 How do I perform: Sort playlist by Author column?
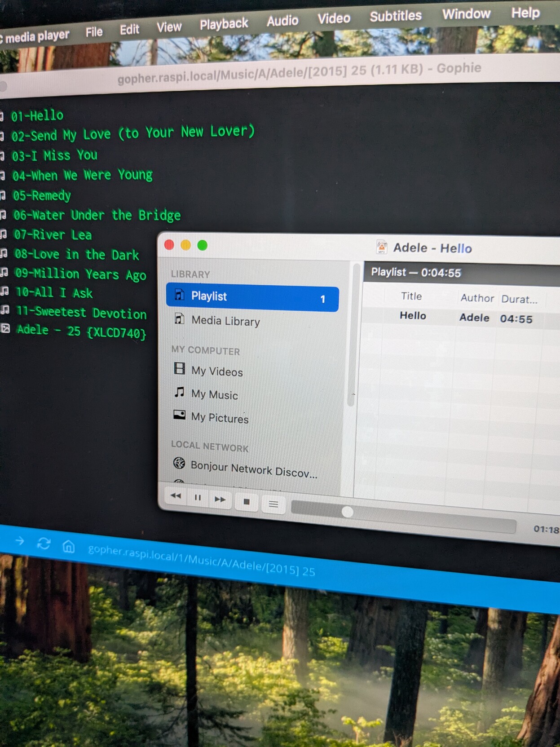click(x=477, y=298)
